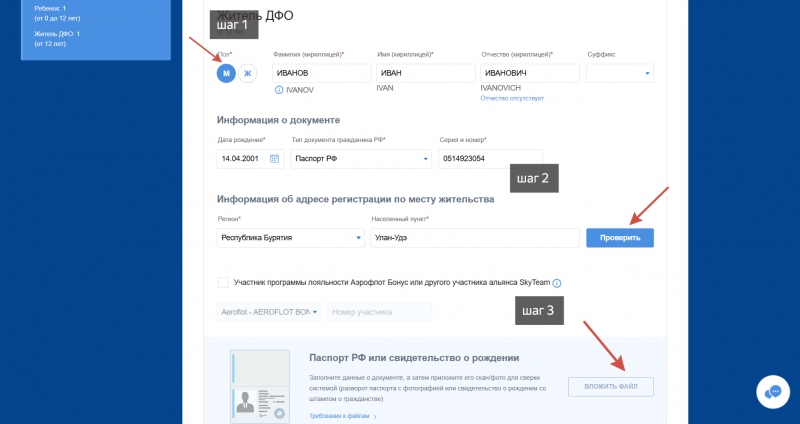
Task: Click the 'Номер участника' member number field
Action: tap(380, 312)
